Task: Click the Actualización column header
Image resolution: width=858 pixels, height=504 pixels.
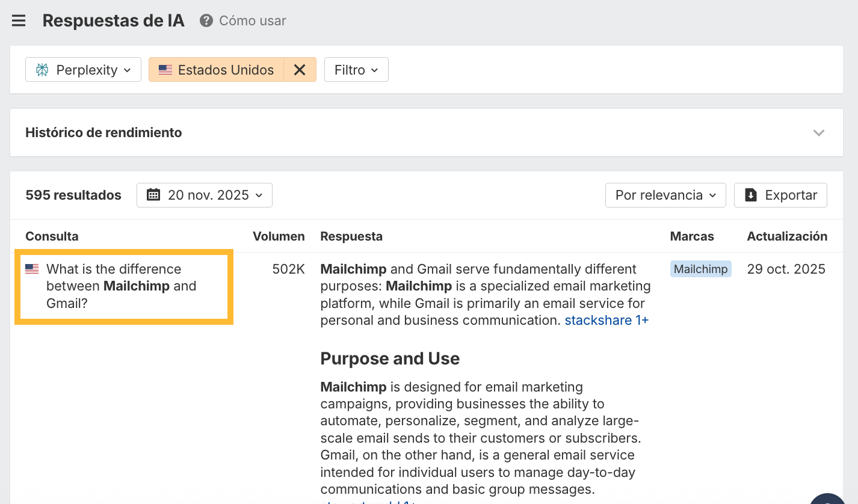Action: click(x=787, y=236)
